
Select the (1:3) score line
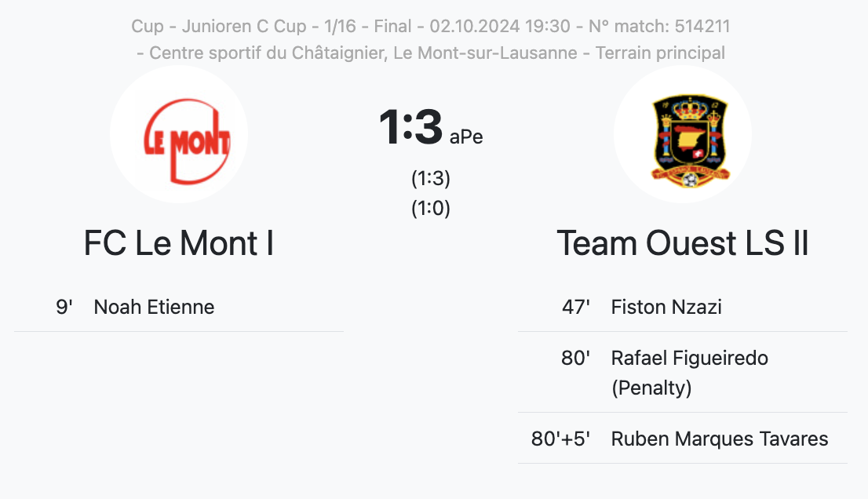click(x=431, y=179)
